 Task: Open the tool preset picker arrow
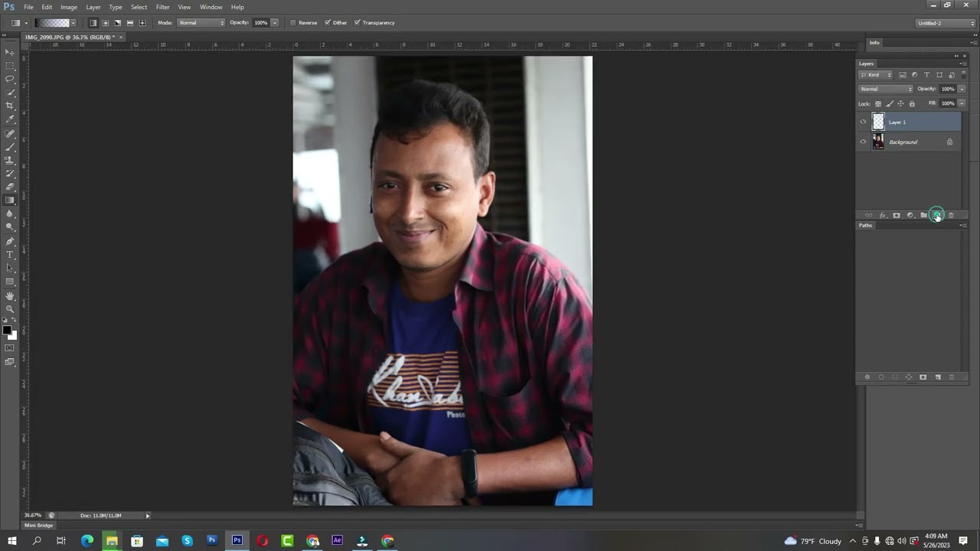[26, 23]
